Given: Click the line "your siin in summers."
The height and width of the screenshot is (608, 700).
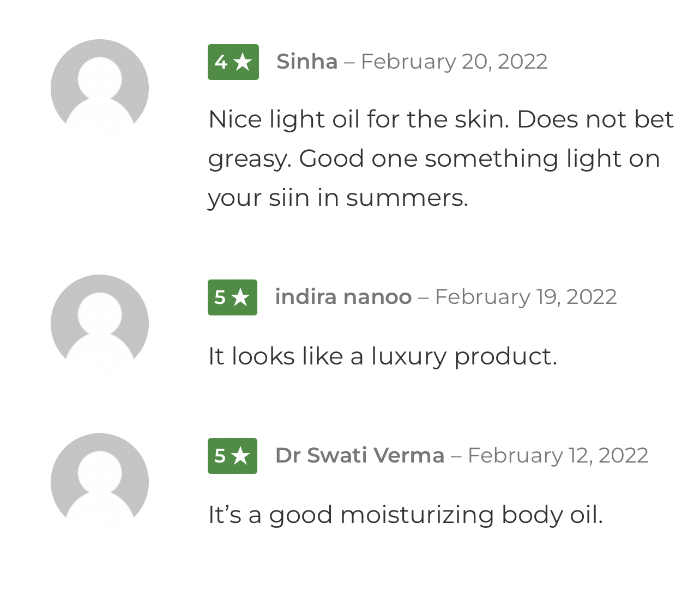Looking at the screenshot, I should click(338, 197).
